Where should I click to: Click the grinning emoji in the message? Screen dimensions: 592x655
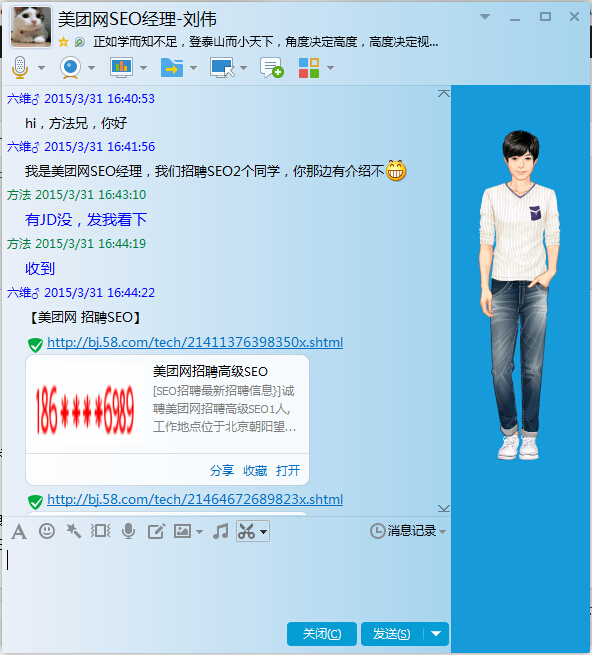coord(396,170)
